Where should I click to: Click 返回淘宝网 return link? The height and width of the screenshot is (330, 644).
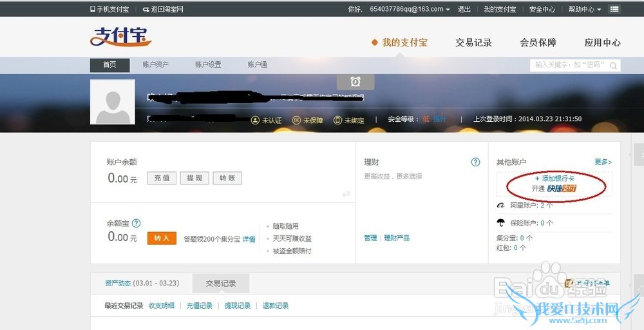click(x=163, y=9)
